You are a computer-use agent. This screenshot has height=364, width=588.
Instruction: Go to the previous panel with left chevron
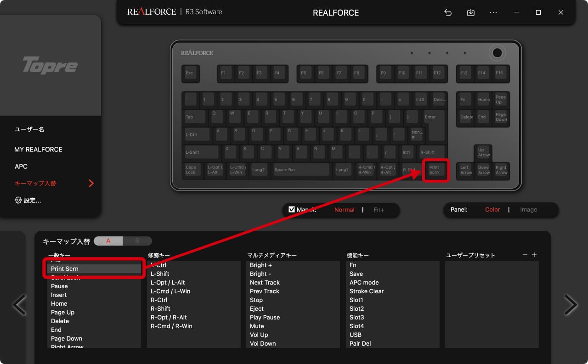click(19, 304)
